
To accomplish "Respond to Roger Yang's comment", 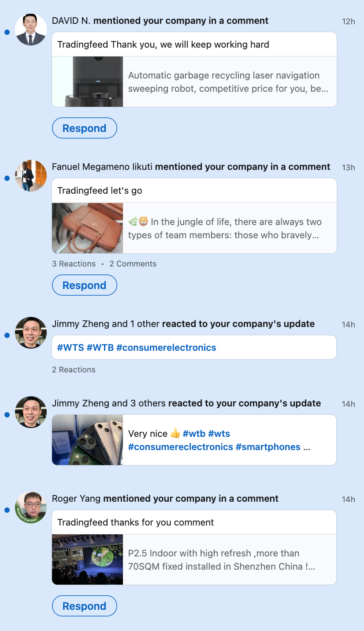I will 84,606.
